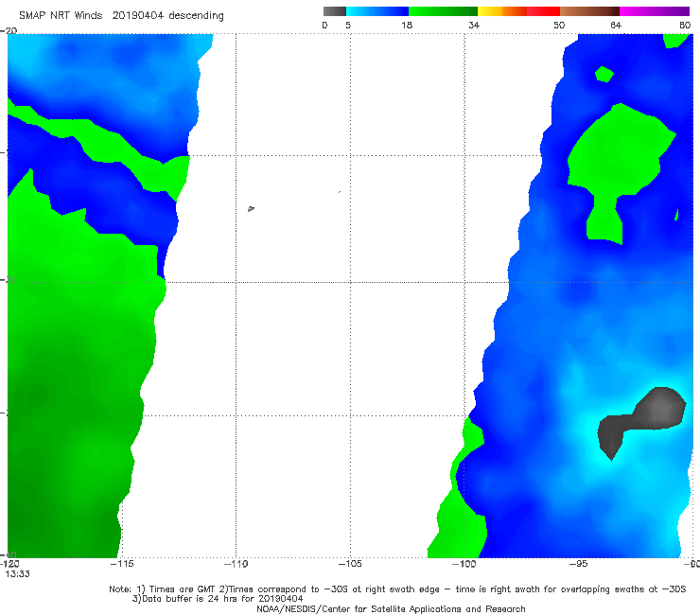The image size is (700, 615).
Task: Click the 'Data buffer is 24 hrs' note
Action: pyautogui.click(x=218, y=599)
